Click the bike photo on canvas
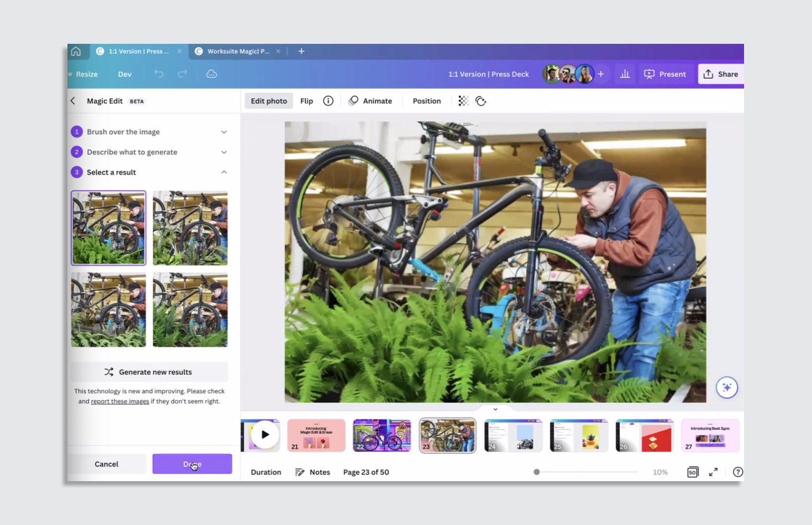Viewport: 812px width, 525px height. (495, 262)
